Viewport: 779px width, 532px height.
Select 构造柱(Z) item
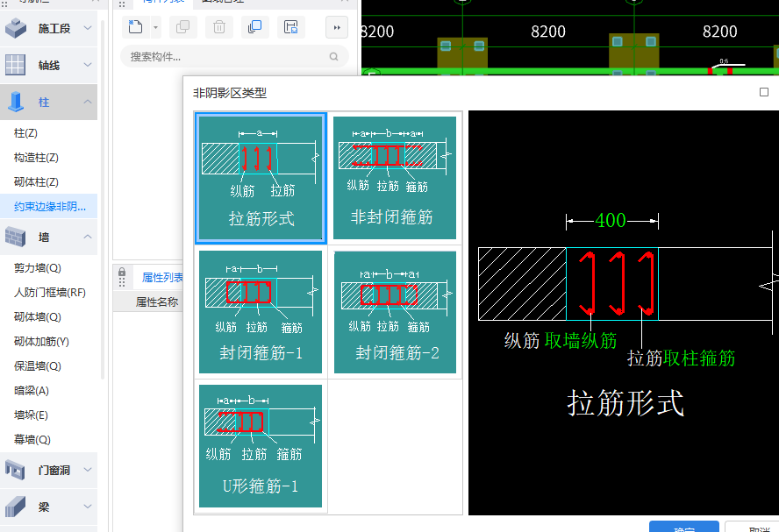[36, 158]
